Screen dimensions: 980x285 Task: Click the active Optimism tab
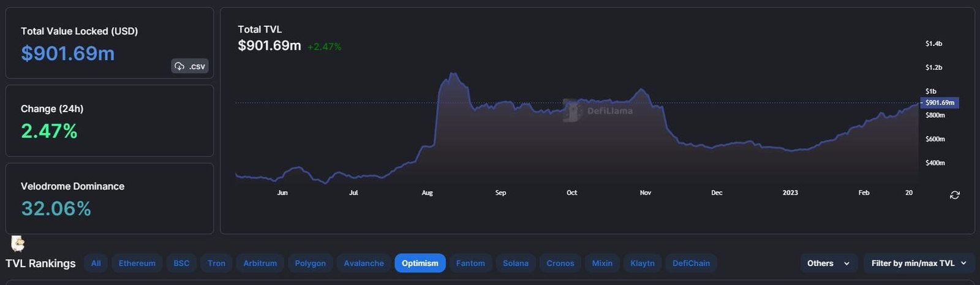[x=420, y=263]
